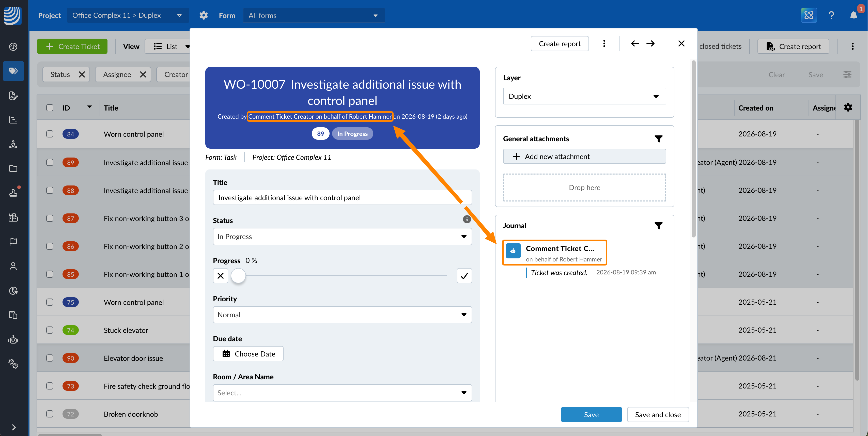This screenshot has width=868, height=436.
Task: Open the folder icon in the sidebar
Action: 13,168
